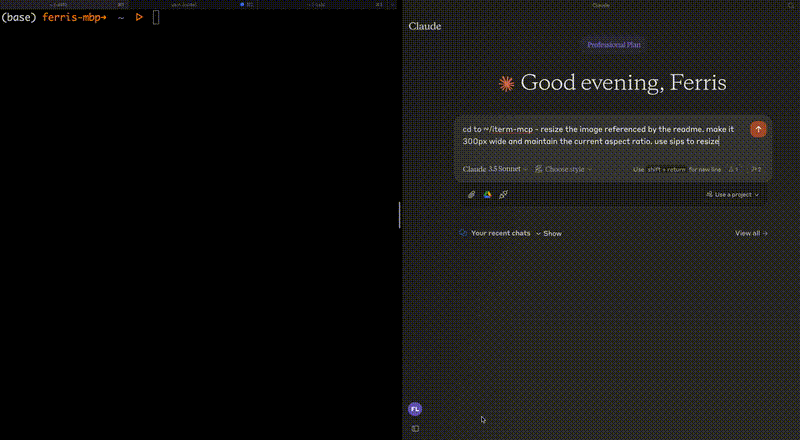Expand the Choose style dropdown

pos(564,169)
